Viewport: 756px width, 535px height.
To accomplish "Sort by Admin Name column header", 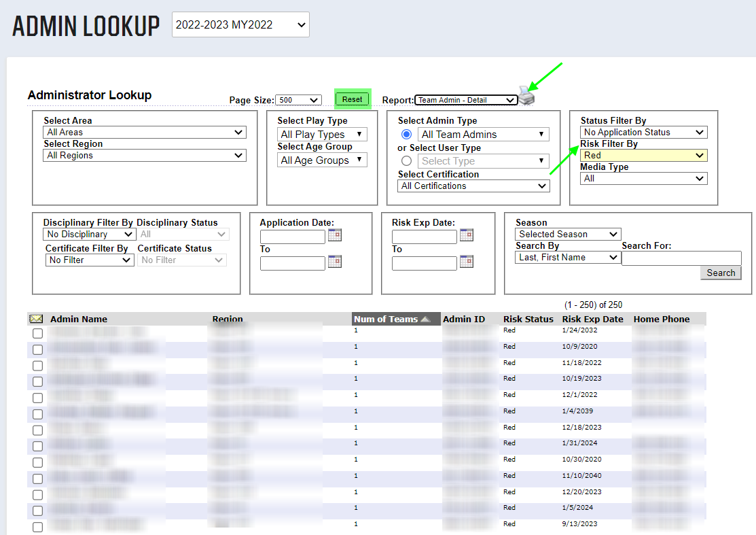I will pyautogui.click(x=79, y=319).
